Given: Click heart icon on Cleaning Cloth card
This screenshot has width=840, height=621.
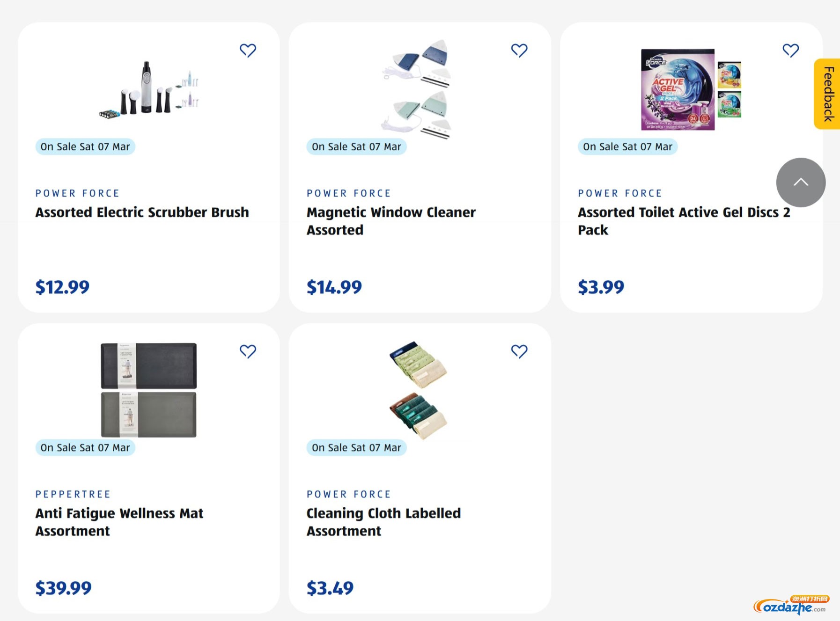Looking at the screenshot, I should 519,351.
